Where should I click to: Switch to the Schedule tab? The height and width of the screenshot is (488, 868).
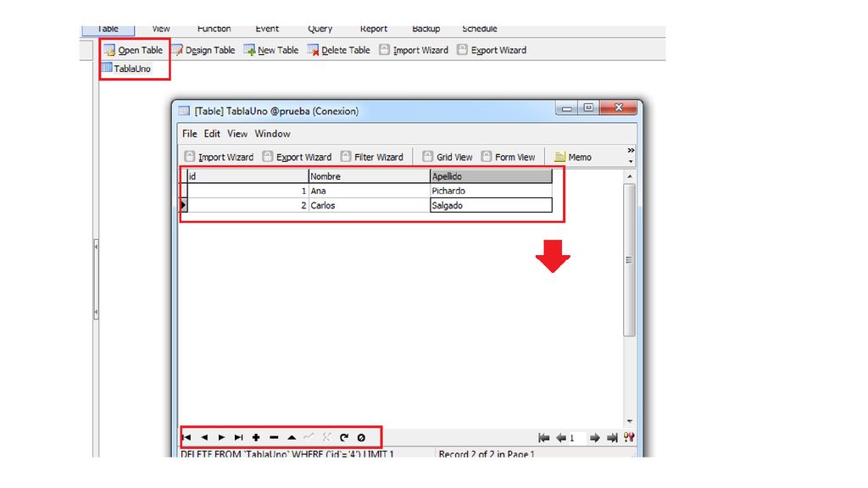click(x=480, y=30)
